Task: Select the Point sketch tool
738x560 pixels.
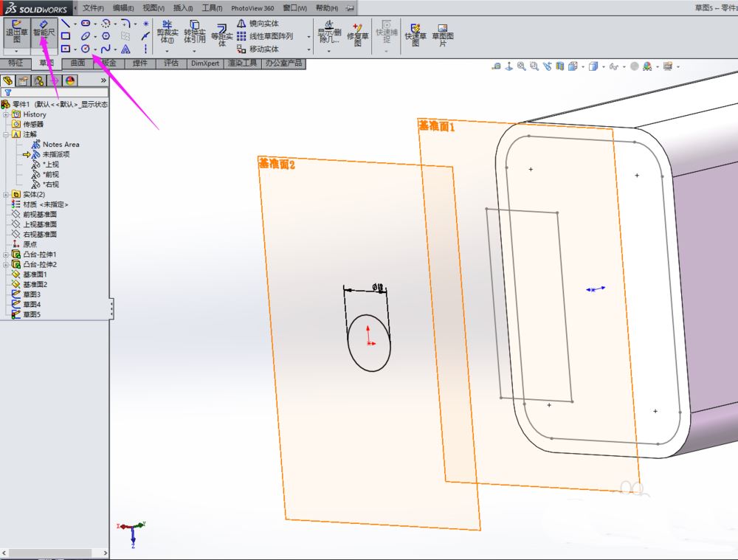Action: coord(146,23)
